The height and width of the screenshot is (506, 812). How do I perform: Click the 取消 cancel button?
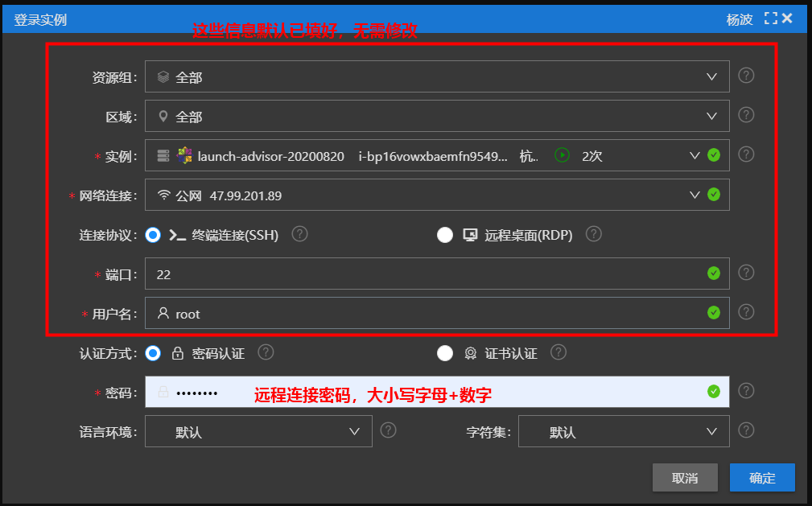(x=684, y=478)
